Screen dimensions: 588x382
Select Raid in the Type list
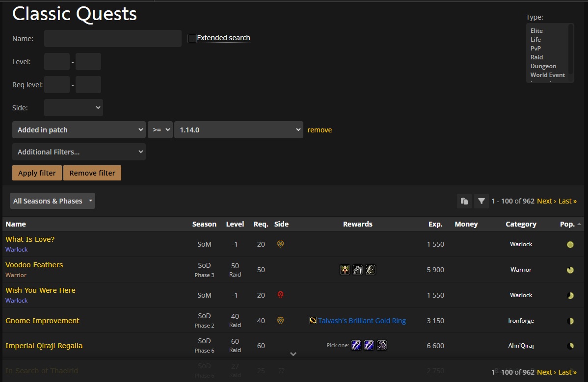[536, 57]
